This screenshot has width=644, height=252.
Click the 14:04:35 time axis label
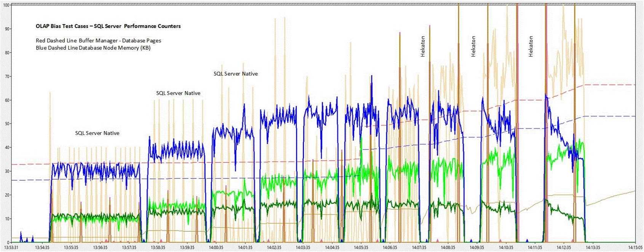coord(332,247)
